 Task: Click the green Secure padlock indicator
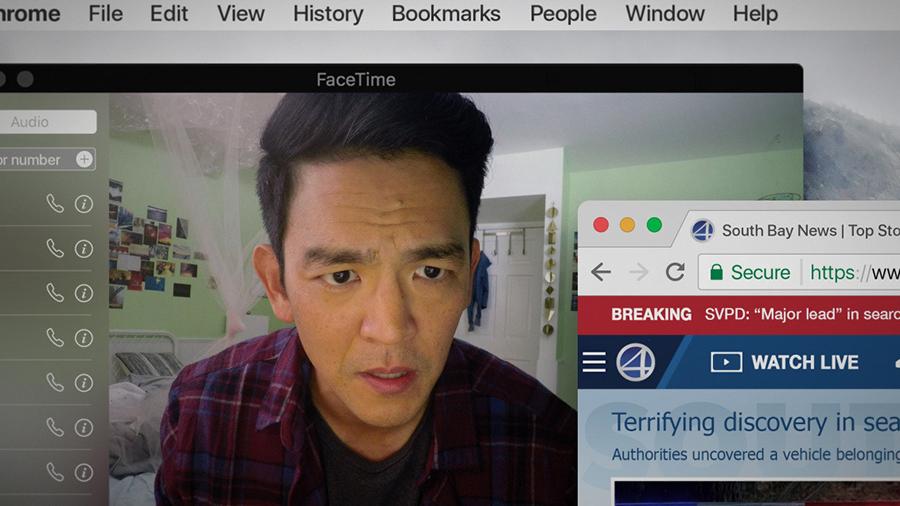pos(750,272)
